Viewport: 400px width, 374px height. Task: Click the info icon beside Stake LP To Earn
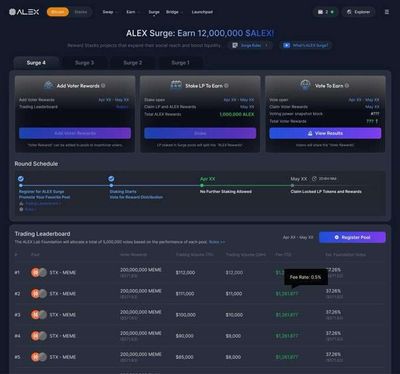226,86
